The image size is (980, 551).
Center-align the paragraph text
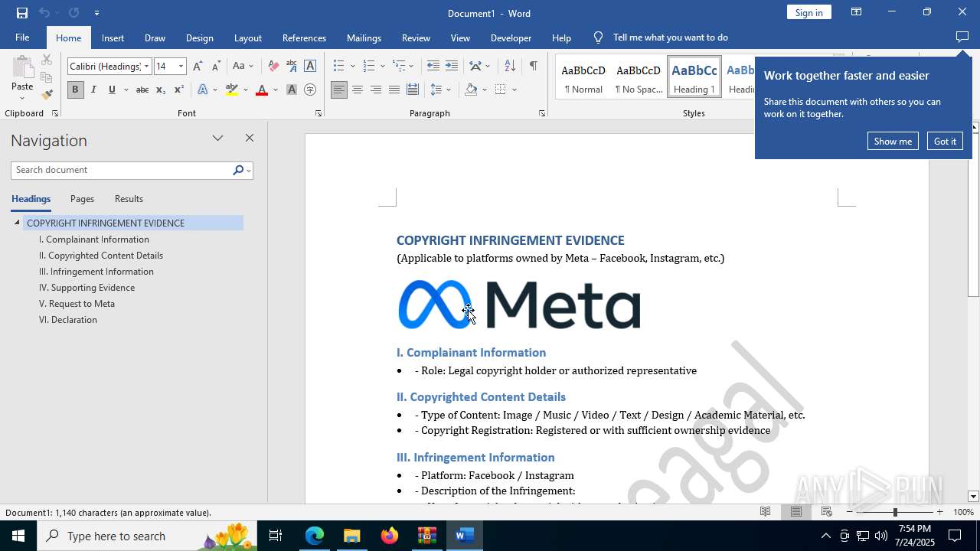coord(358,90)
